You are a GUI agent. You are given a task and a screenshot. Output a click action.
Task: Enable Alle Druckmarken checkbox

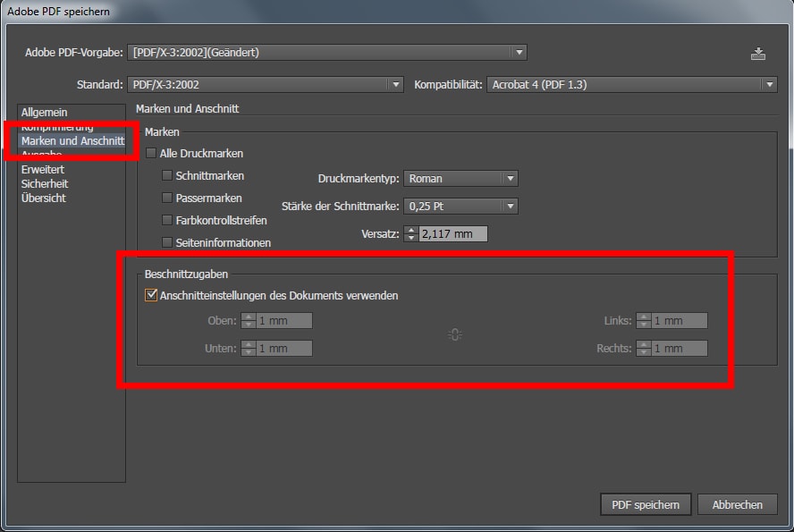coord(151,154)
